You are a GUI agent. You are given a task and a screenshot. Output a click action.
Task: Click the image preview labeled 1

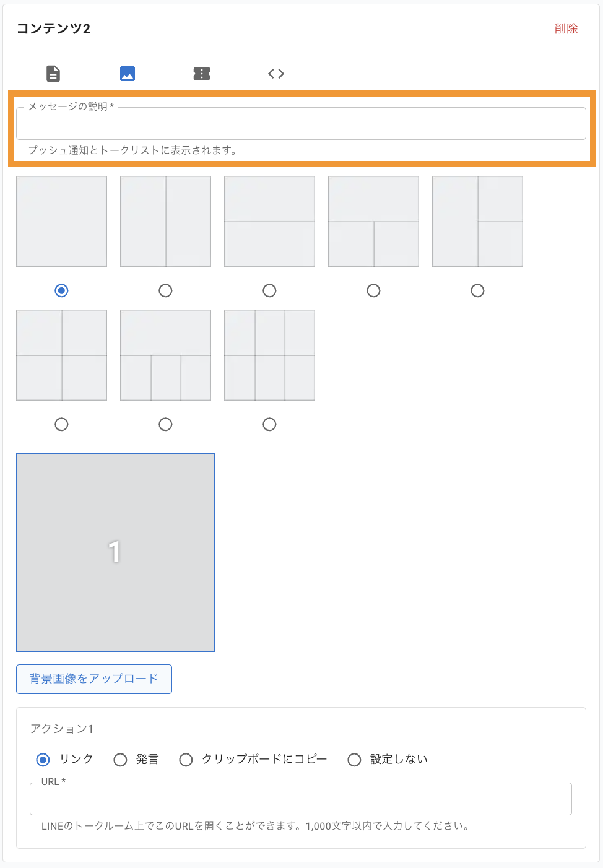tap(115, 552)
